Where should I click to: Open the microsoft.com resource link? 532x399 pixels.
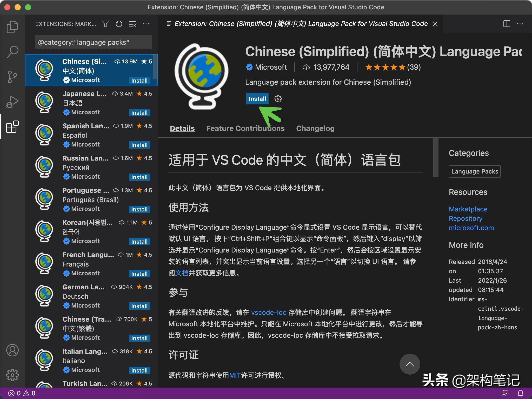(x=471, y=228)
